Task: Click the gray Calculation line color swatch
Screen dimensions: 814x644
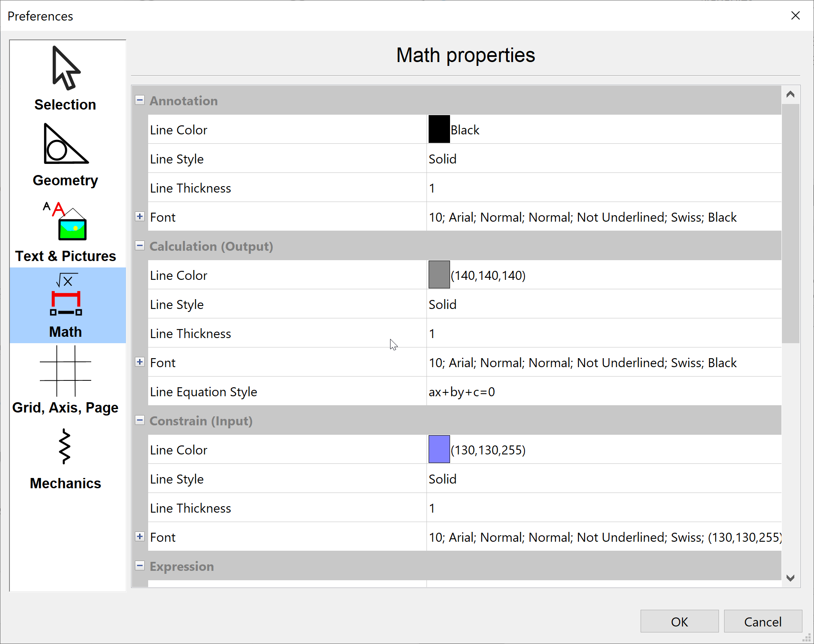Action: click(439, 275)
